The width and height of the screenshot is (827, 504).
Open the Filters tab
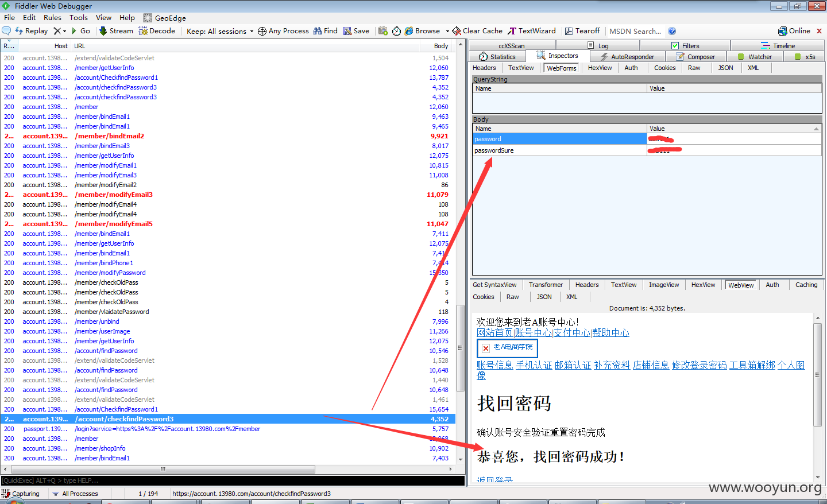coord(686,45)
